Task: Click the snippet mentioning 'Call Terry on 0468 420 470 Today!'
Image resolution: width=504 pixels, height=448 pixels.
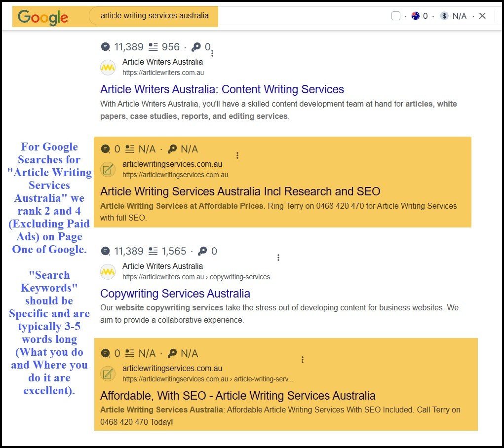Action: [x=280, y=416]
